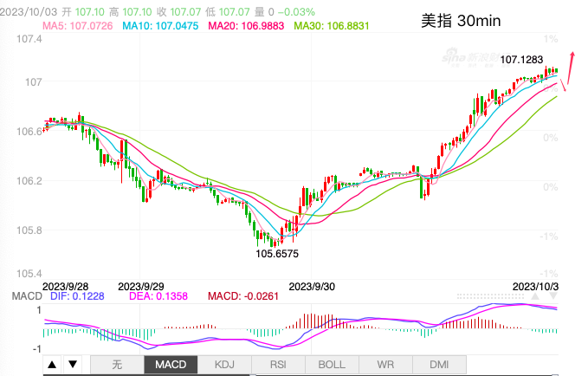The width and height of the screenshot is (588, 376).
Task: Click the 106.2 price axis label
Action: (29, 181)
